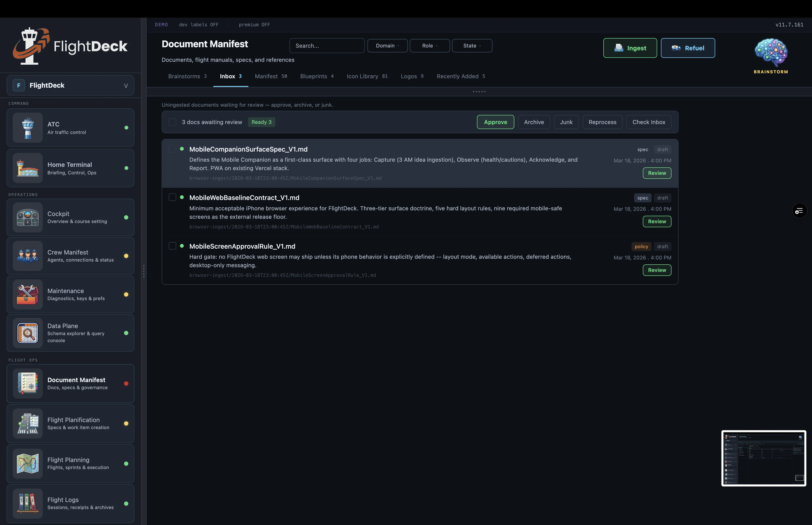This screenshot has height=525, width=812.
Task: Open Flight Planning sprints view
Action: click(70, 463)
